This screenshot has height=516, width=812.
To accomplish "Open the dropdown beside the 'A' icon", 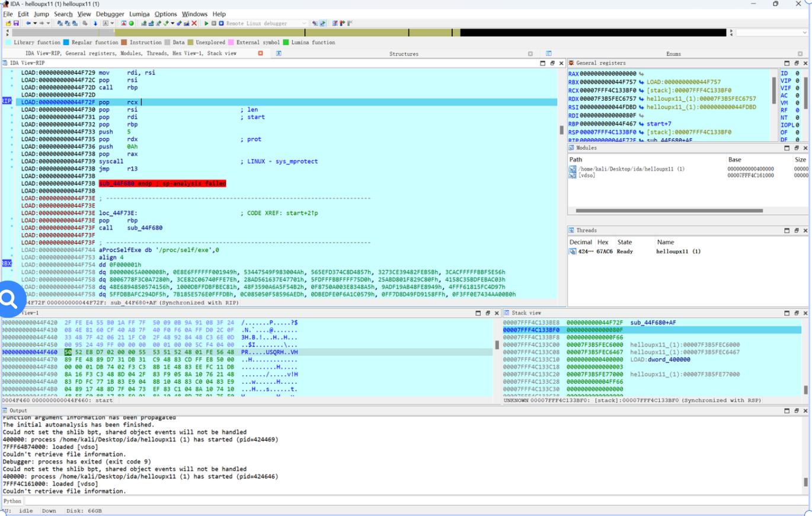I will pyautogui.click(x=112, y=23).
